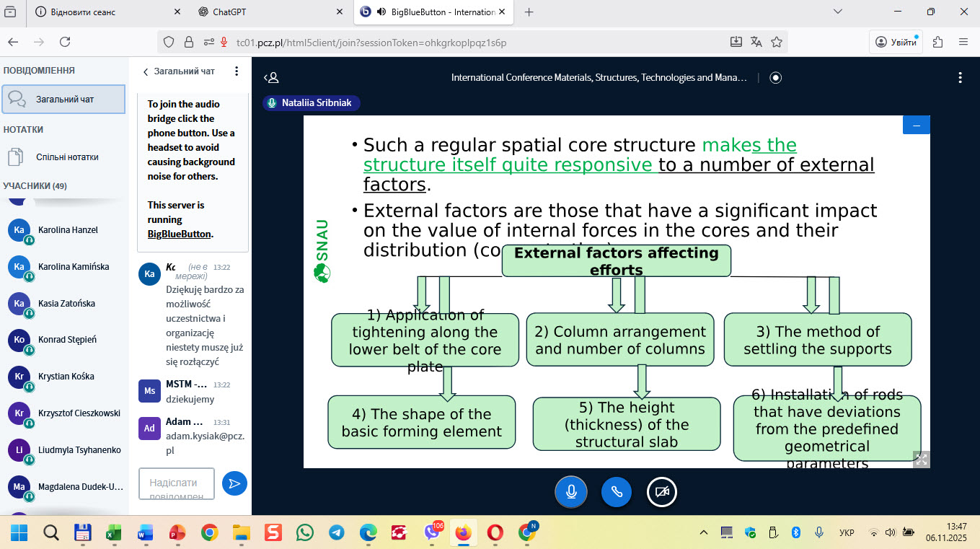Open the BigBlueButton link in chat
The width and height of the screenshot is (980, 549).
pyautogui.click(x=179, y=234)
